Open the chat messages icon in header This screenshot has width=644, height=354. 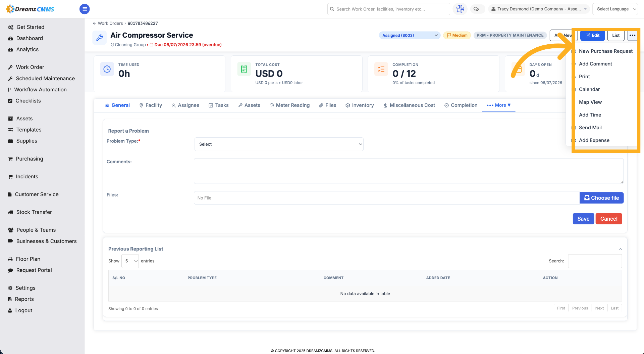coord(476,9)
